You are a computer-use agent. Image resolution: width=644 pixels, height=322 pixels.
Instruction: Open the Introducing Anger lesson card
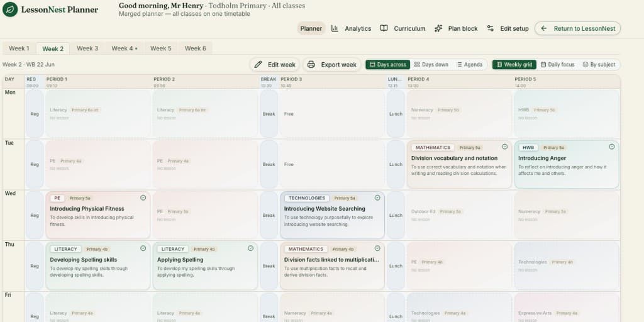pos(567,164)
